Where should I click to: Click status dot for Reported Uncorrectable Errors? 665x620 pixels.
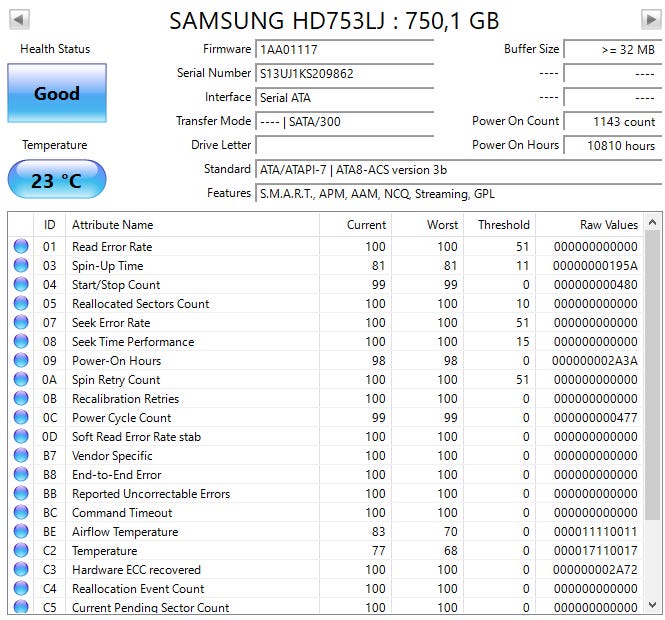pos(21,493)
